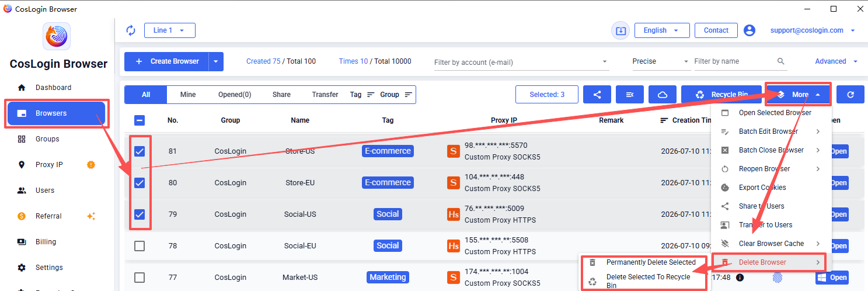The height and width of the screenshot is (291, 868).
Task: Click the download update icon near English
Action: tap(621, 30)
